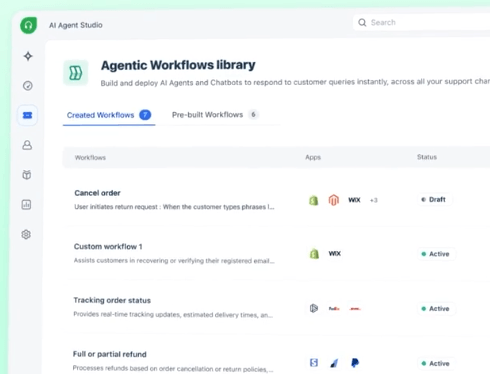Image resolution: width=490 pixels, height=374 pixels.
Task: Click Shopify icon in Custom workflow 1 row
Action: (x=314, y=254)
